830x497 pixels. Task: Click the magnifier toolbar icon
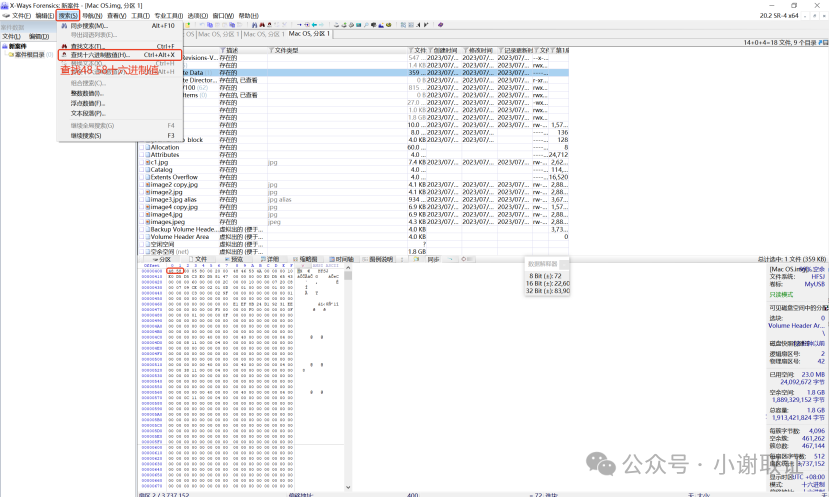tap(366, 25)
